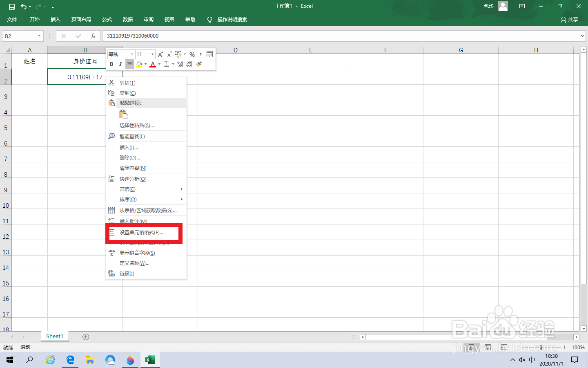Select the Sheet1 tab
Image resolution: width=588 pixels, height=368 pixels.
55,336
